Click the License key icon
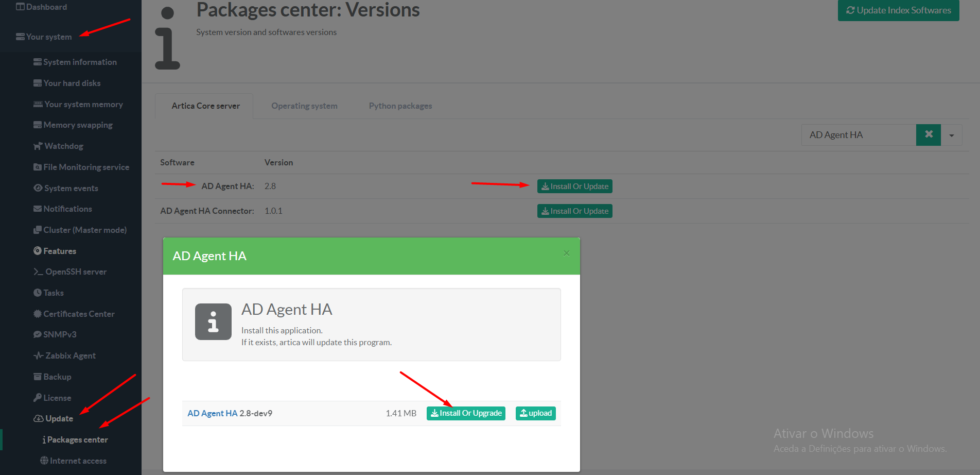 [38, 398]
